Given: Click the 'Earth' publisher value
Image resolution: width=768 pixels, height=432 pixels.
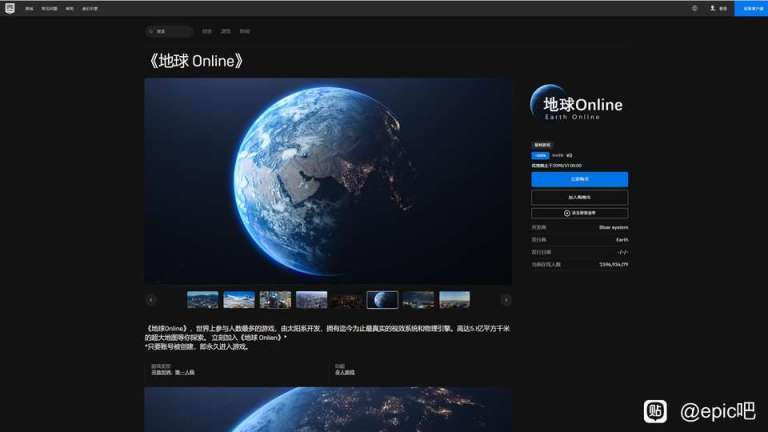Looking at the screenshot, I should 622,240.
